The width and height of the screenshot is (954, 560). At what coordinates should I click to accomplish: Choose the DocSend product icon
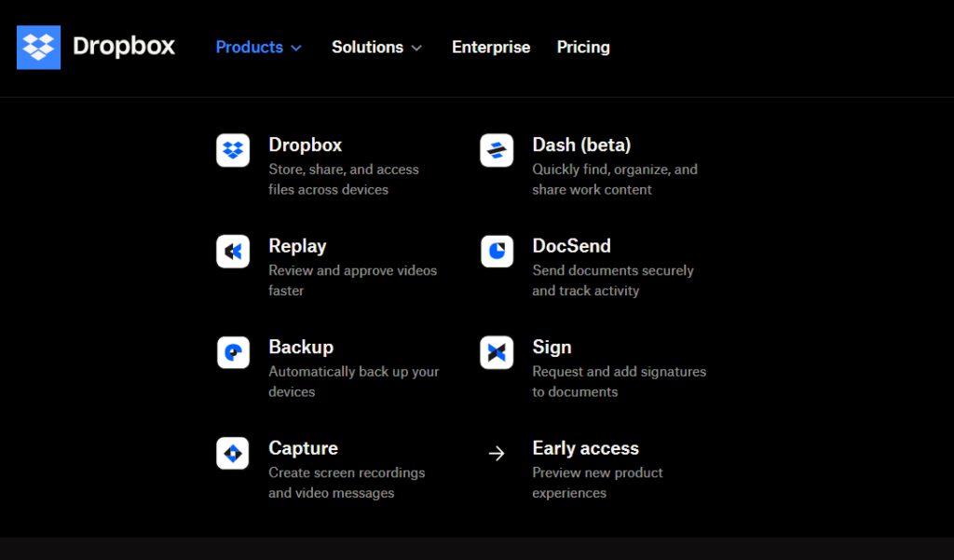pos(497,251)
